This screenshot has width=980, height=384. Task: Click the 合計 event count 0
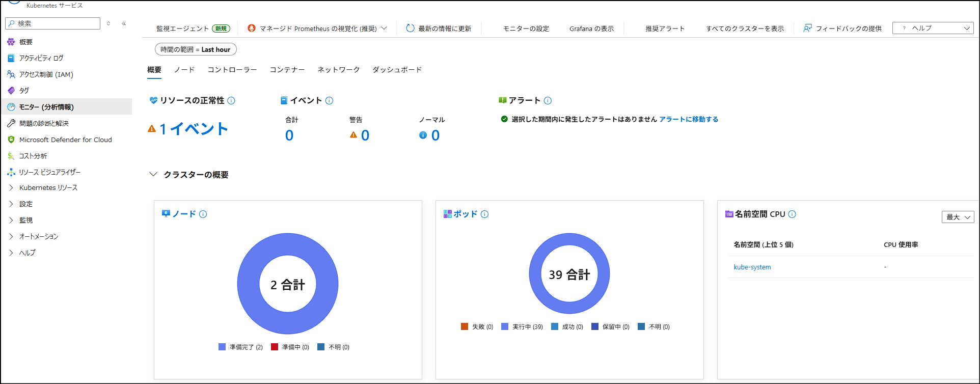[289, 135]
